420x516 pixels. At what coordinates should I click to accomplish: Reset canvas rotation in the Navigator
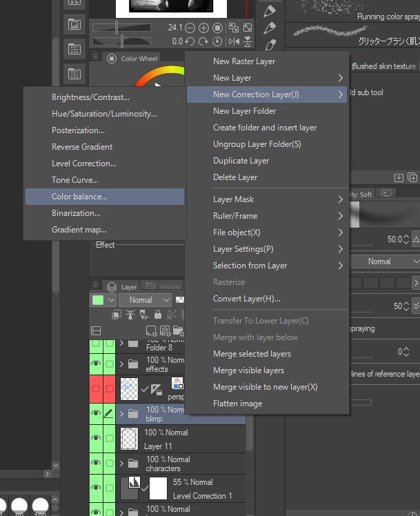[x=217, y=41]
